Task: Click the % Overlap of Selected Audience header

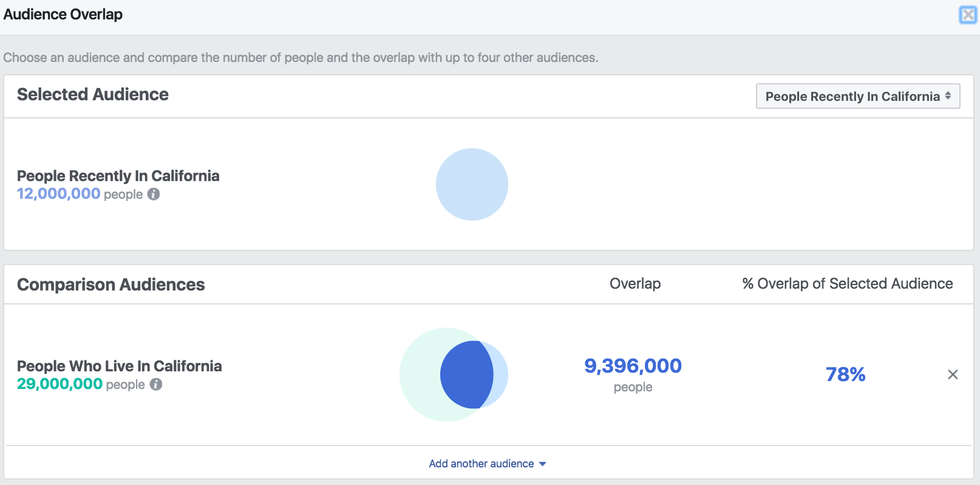Action: [848, 284]
